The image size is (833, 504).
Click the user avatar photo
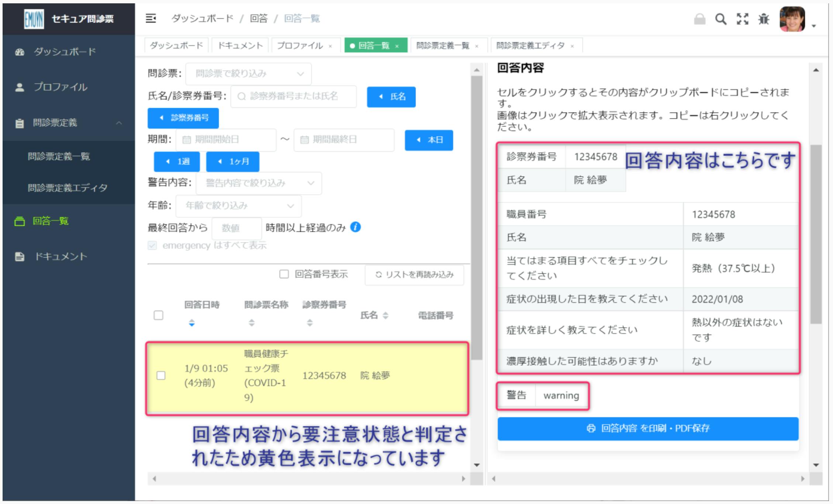click(x=792, y=19)
